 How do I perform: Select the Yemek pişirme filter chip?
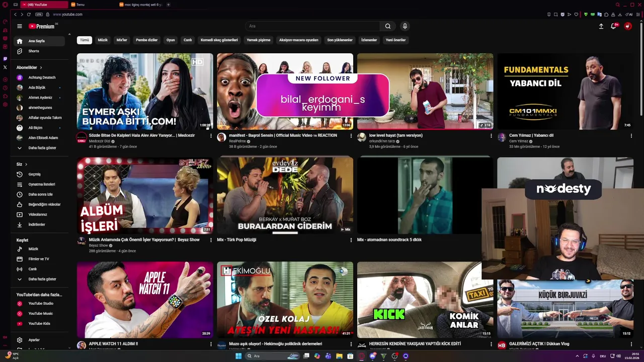259,40
